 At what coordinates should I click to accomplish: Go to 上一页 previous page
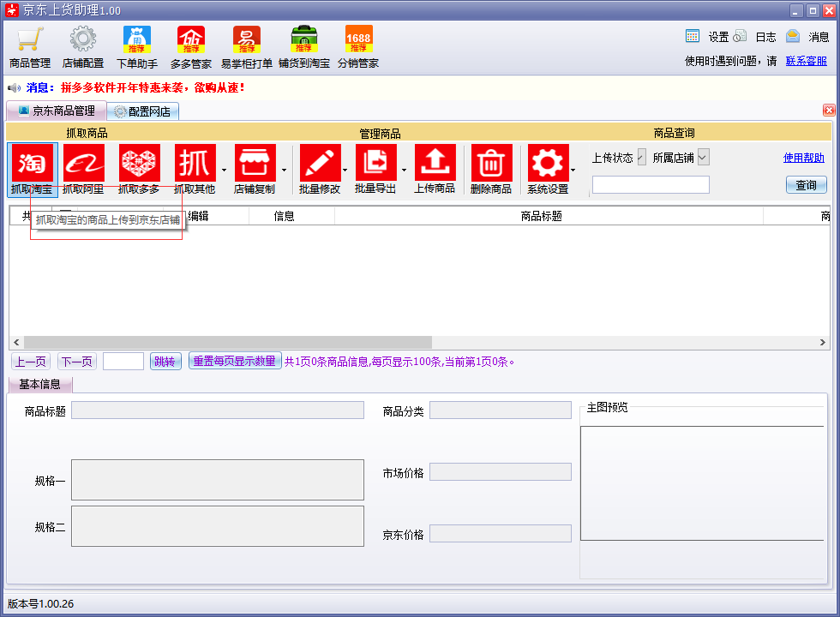point(31,362)
